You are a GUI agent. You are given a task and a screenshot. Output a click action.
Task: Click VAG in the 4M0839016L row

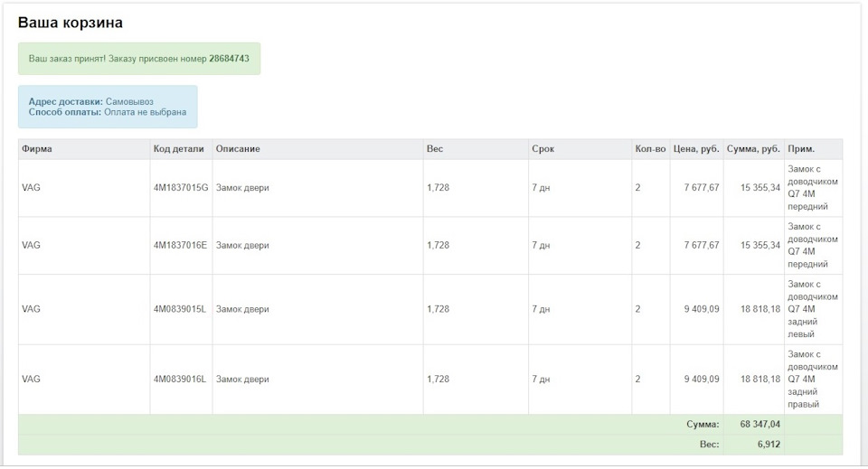click(x=31, y=380)
